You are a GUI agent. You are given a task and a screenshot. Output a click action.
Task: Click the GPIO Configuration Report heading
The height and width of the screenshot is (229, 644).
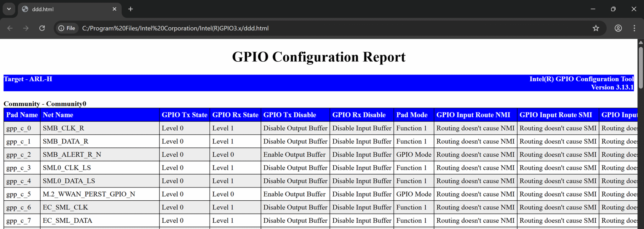coord(319,57)
